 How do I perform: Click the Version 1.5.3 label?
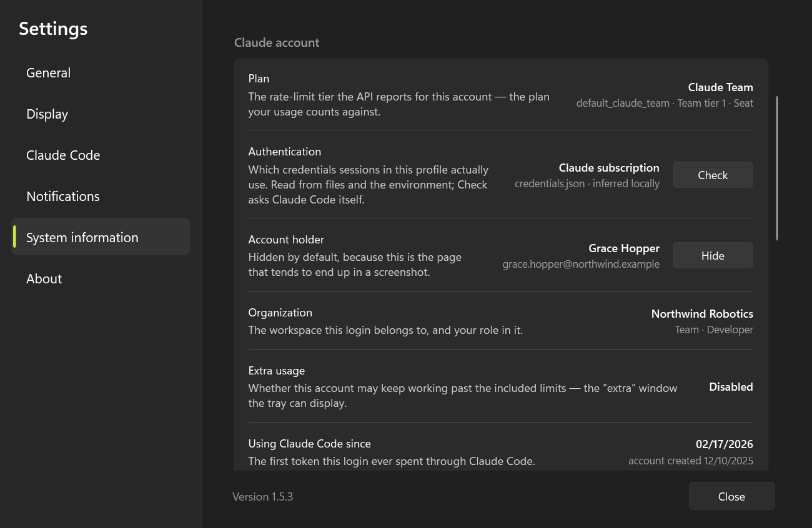pyautogui.click(x=262, y=497)
